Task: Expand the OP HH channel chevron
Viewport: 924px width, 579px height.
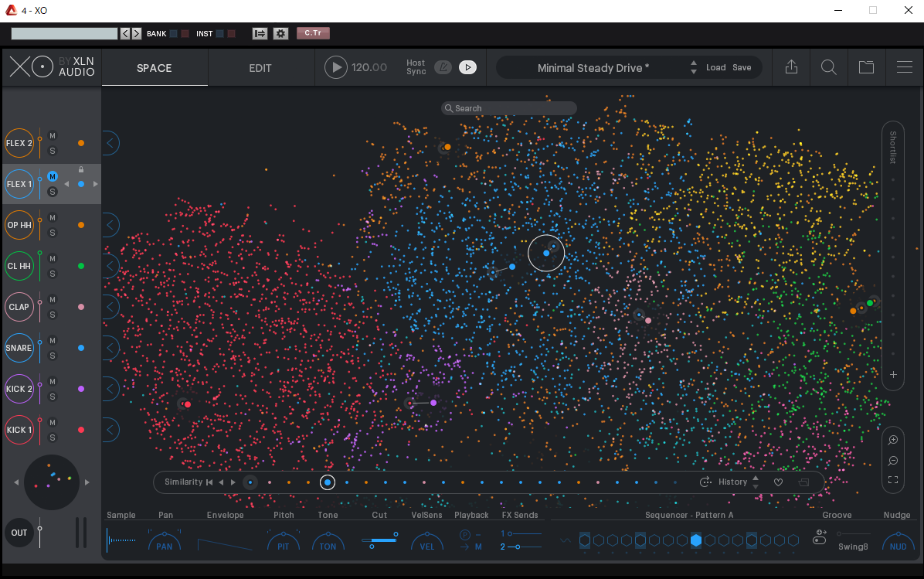Action: (x=110, y=225)
